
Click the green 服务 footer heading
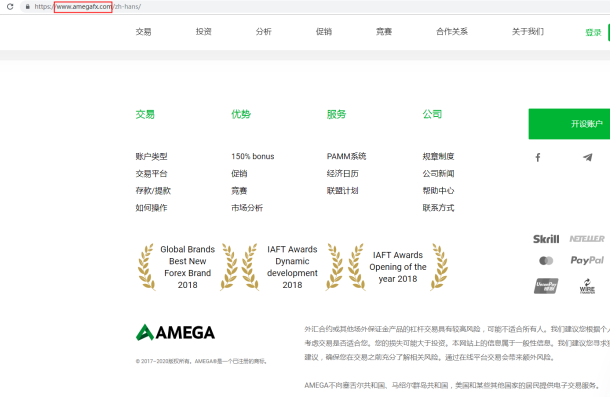337,114
